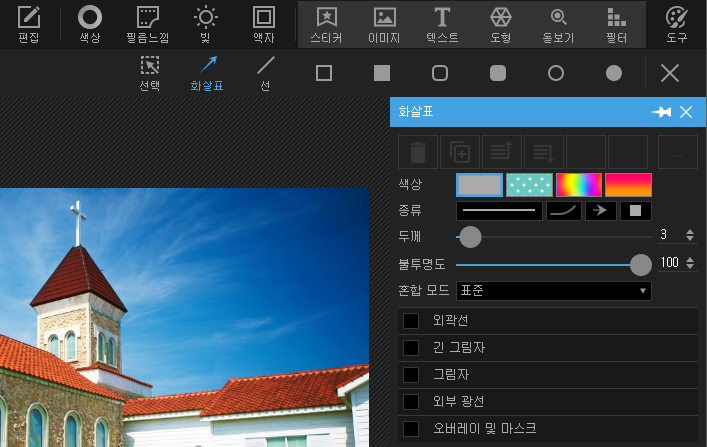
Task: Open the 빛 (Light) effects
Action: (x=206, y=24)
